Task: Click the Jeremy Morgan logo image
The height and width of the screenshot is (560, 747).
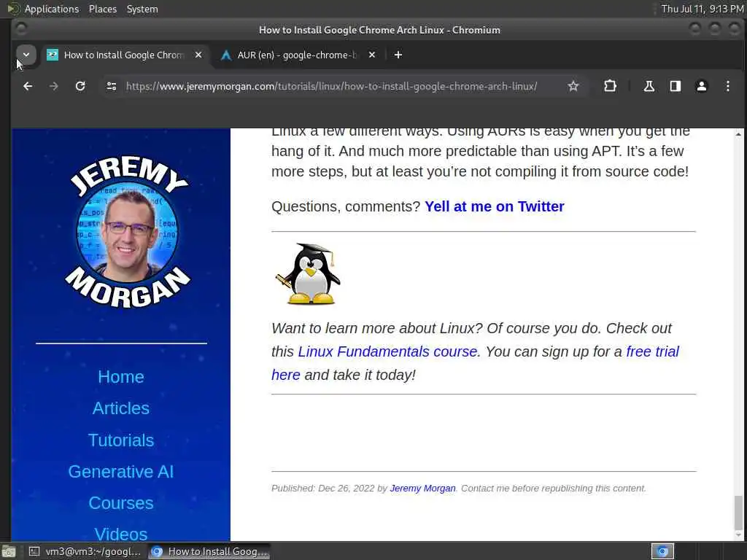Action: point(128,232)
